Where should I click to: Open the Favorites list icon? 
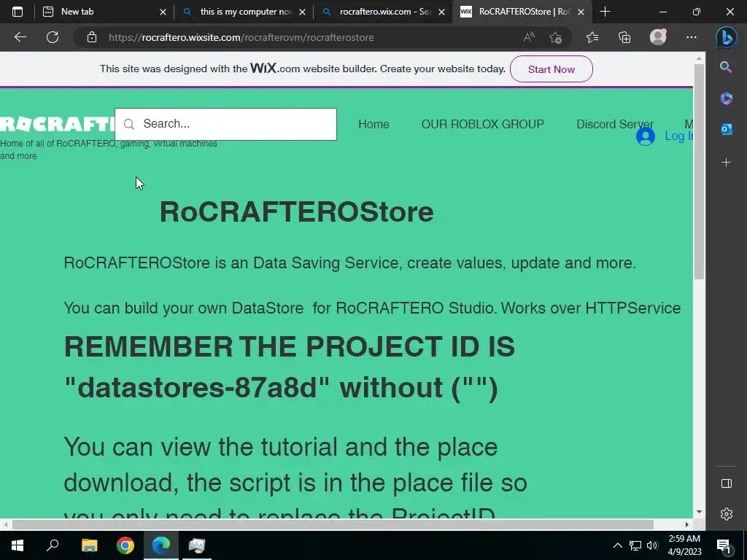coord(592,37)
